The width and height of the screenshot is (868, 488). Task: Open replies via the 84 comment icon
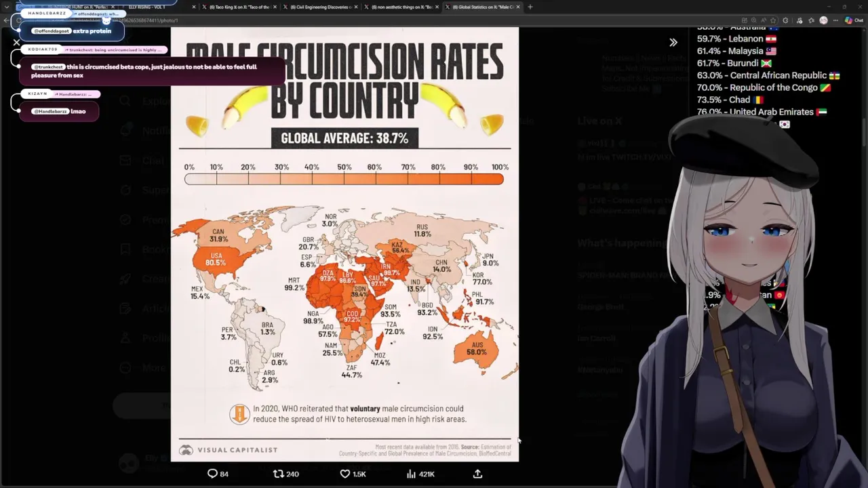(218, 474)
